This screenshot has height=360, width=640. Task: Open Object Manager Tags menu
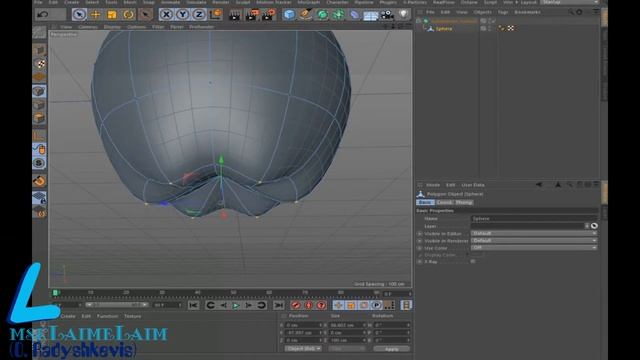[x=503, y=12]
